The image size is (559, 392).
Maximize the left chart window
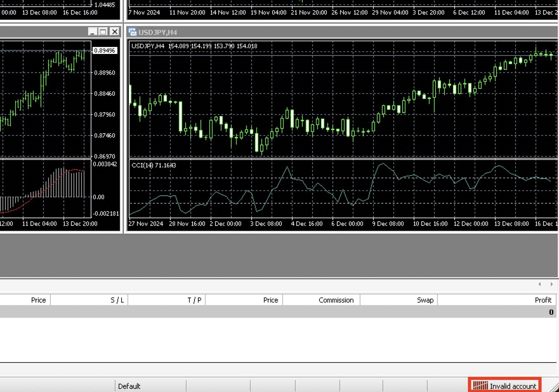click(103, 32)
